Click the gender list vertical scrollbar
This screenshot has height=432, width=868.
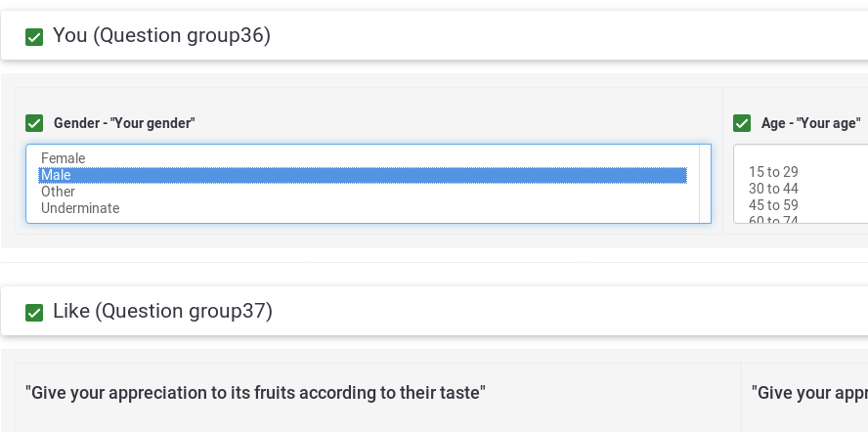[x=705, y=184]
